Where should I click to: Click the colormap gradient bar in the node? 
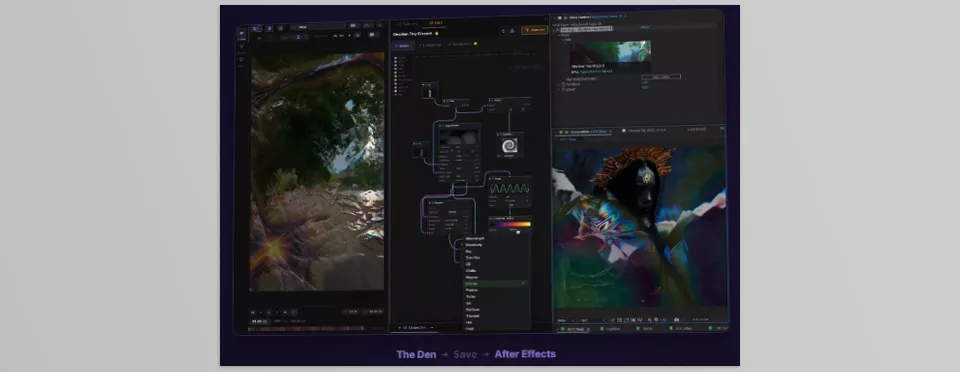510,225
